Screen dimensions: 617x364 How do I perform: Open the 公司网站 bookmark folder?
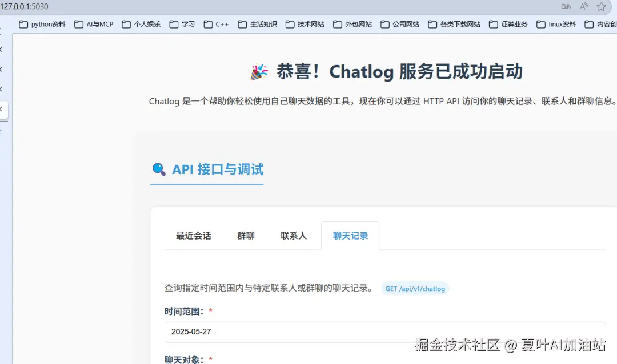click(400, 25)
